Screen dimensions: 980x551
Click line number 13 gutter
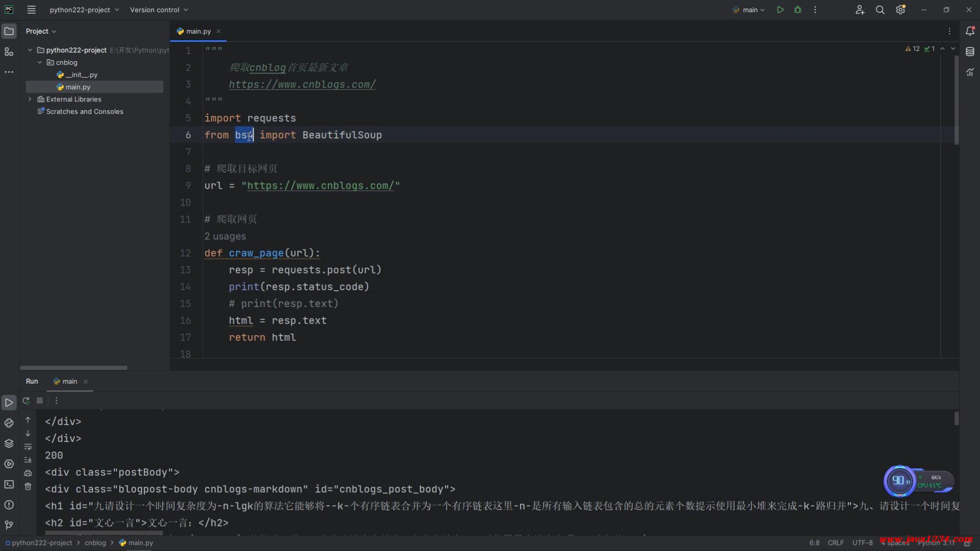pos(185,270)
